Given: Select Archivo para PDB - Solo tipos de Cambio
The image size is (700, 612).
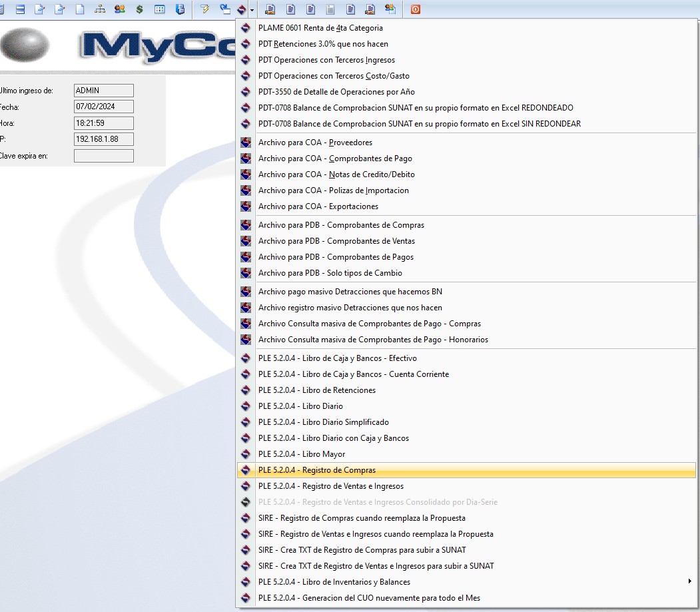Looking at the screenshot, I should [x=330, y=273].
